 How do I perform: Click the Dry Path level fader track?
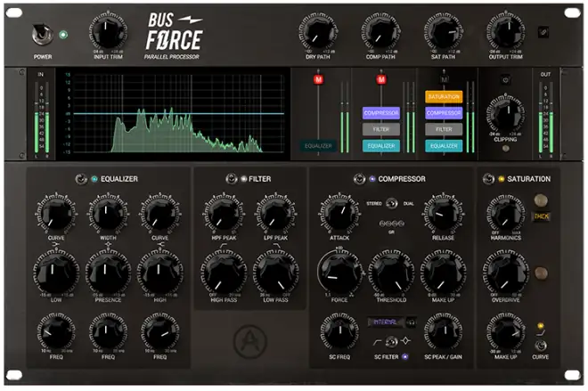pos(318,112)
